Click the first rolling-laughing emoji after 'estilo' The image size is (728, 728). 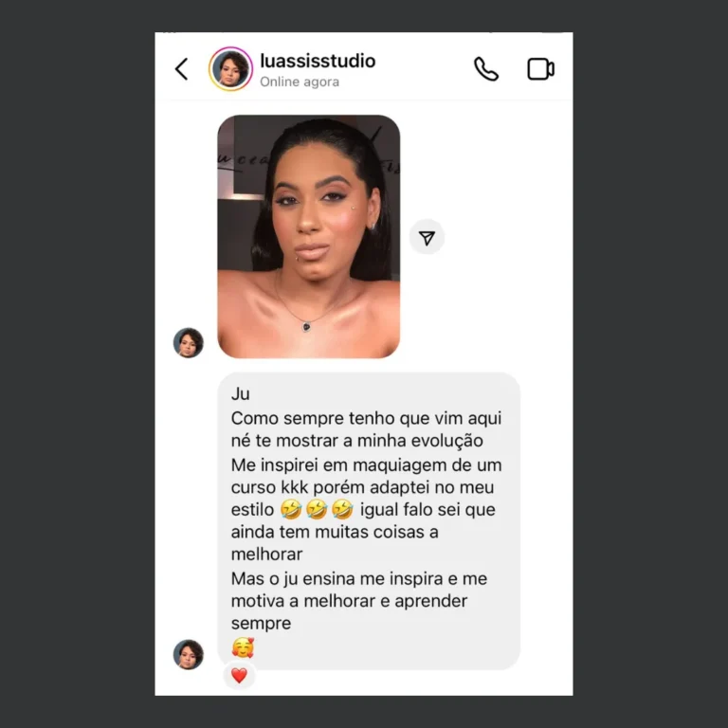(x=291, y=509)
